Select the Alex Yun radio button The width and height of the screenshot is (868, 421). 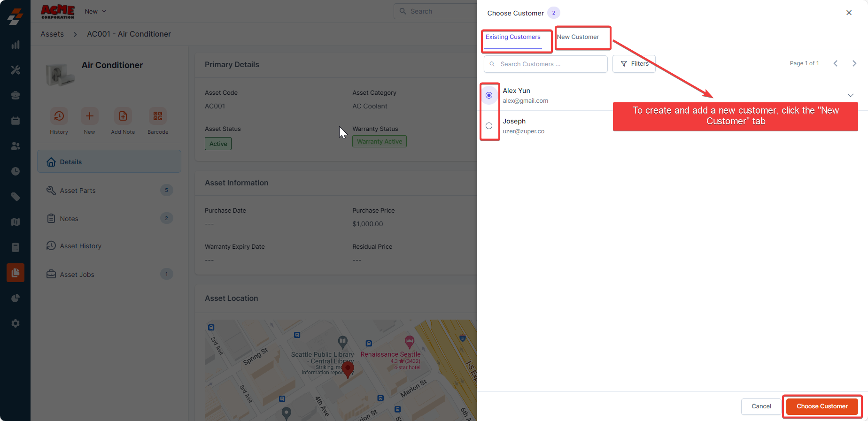[x=489, y=95]
